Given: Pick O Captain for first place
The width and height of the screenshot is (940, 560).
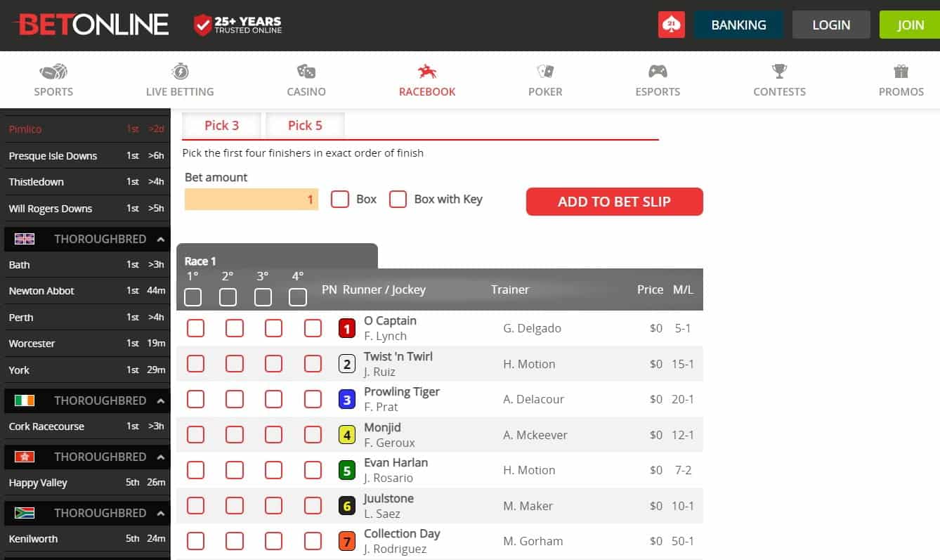Looking at the screenshot, I should pyautogui.click(x=196, y=328).
